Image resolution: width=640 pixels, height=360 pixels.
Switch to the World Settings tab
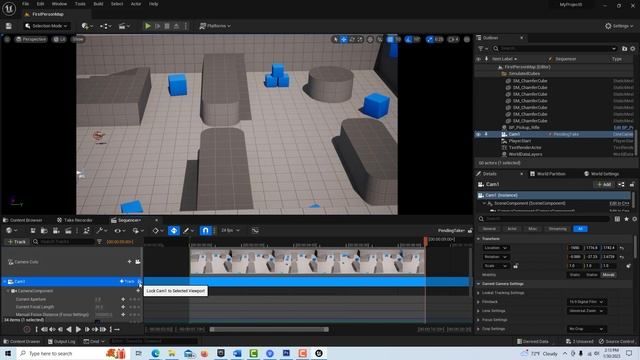point(601,174)
